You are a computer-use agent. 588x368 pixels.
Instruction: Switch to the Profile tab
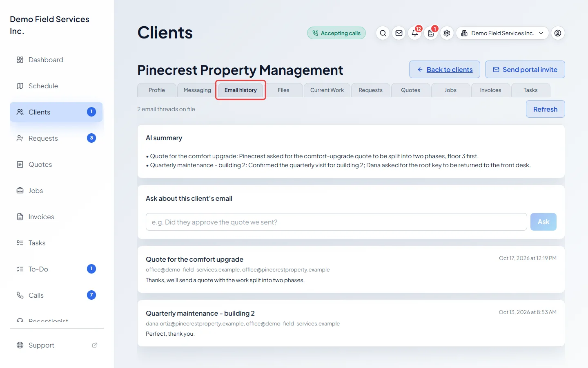tap(157, 90)
